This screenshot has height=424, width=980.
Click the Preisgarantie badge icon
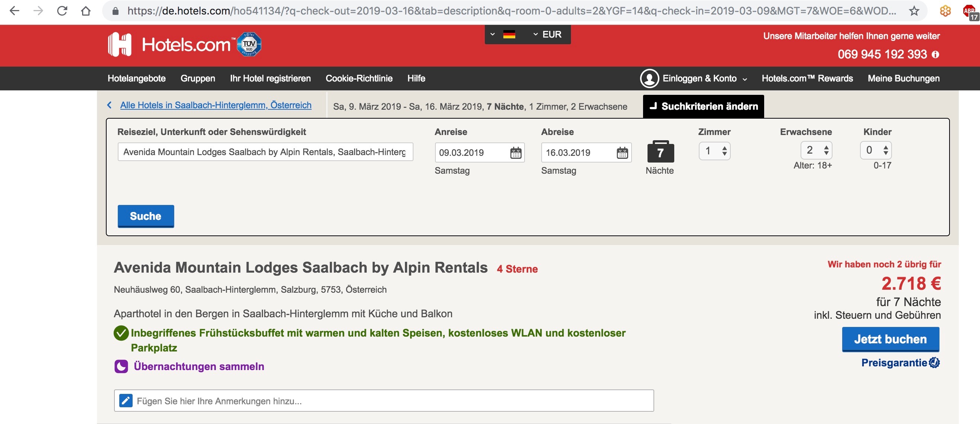(x=934, y=363)
